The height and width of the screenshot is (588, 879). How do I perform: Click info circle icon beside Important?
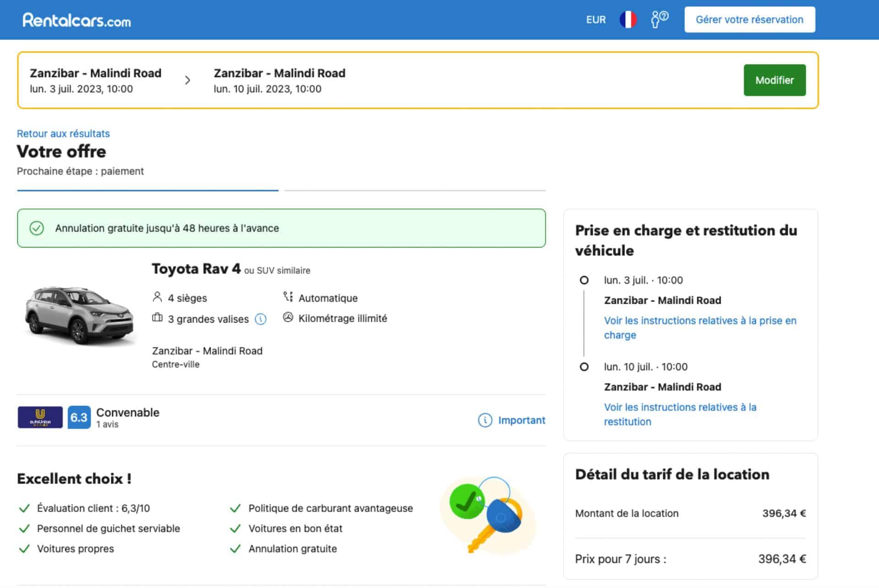pos(485,420)
